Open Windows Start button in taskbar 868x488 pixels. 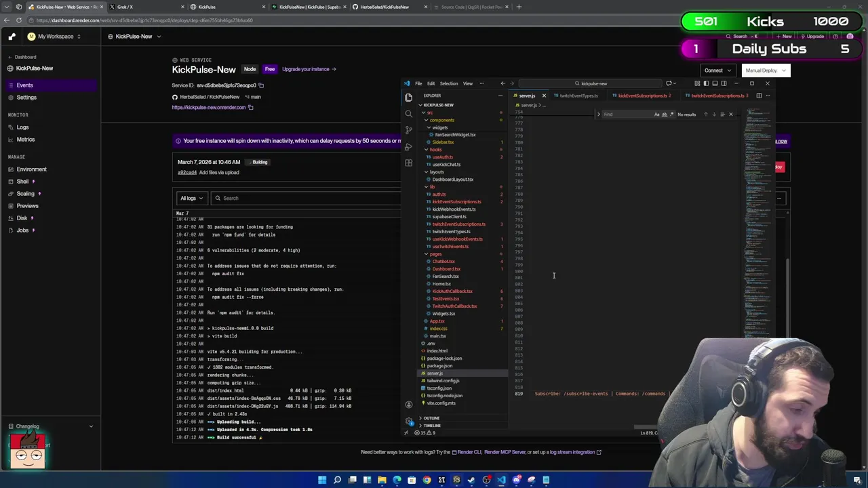322,480
